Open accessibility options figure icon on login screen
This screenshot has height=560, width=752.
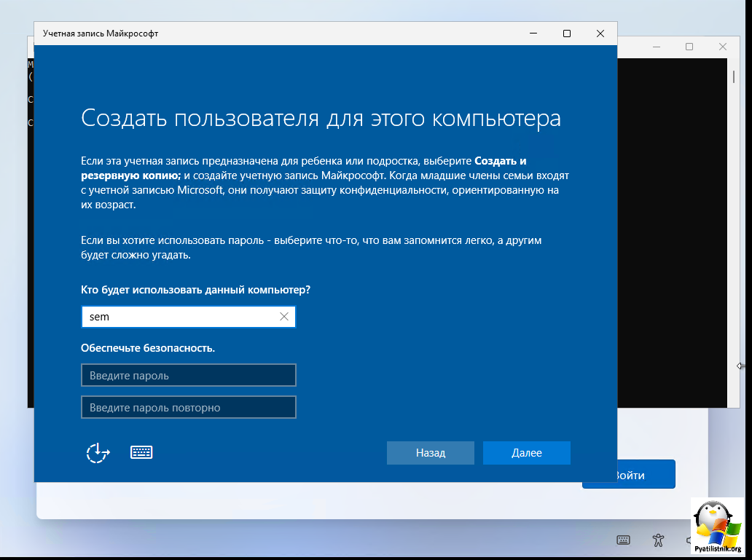click(x=659, y=540)
